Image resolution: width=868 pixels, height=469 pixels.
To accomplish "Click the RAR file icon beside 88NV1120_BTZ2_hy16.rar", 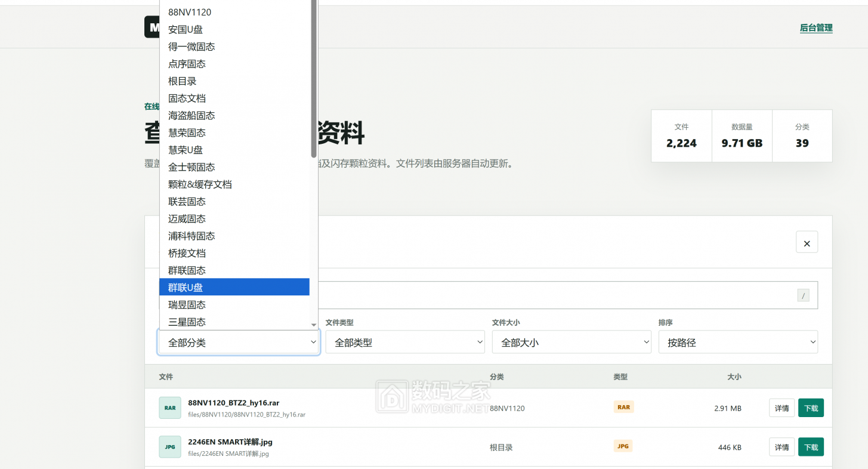I will click(x=170, y=408).
